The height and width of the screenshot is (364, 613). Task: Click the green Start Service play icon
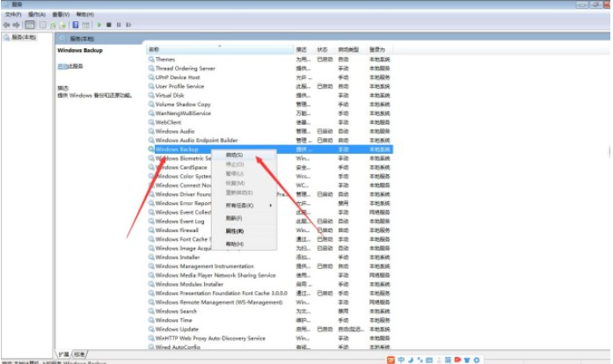click(x=97, y=25)
